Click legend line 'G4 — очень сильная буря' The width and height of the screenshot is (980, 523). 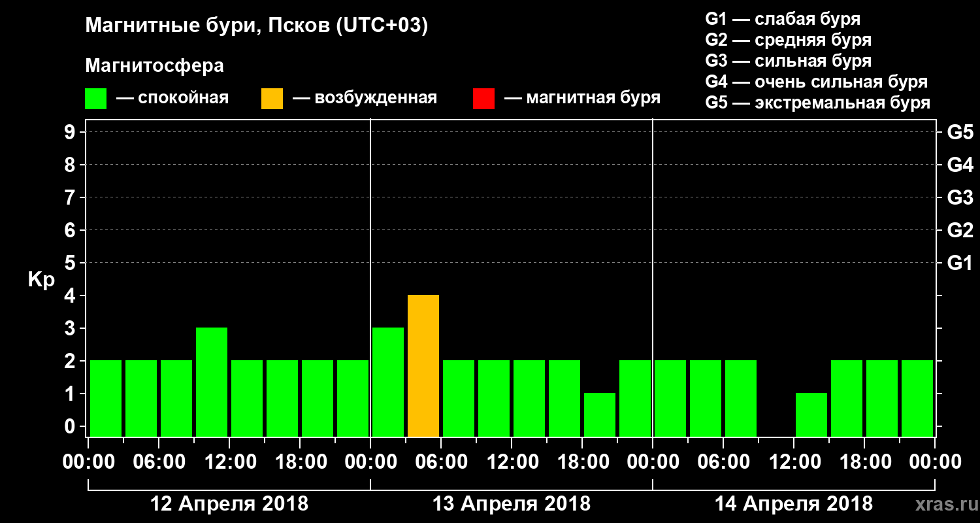[817, 82]
